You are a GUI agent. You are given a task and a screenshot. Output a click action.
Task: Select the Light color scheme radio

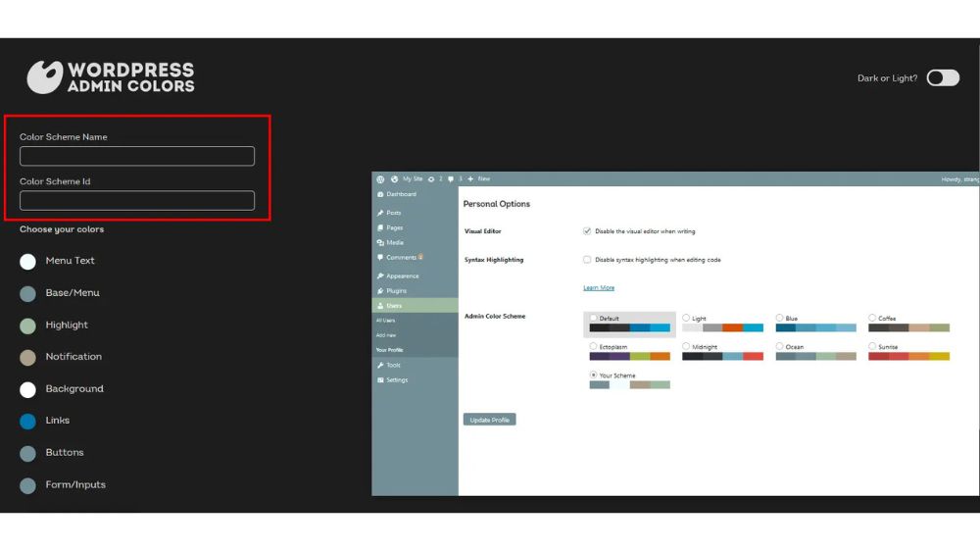[x=686, y=319]
